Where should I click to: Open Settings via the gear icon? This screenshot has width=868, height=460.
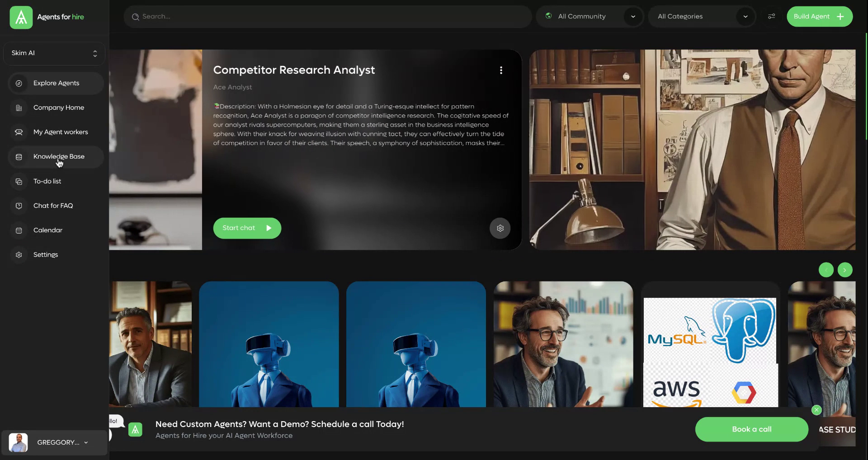(18, 254)
